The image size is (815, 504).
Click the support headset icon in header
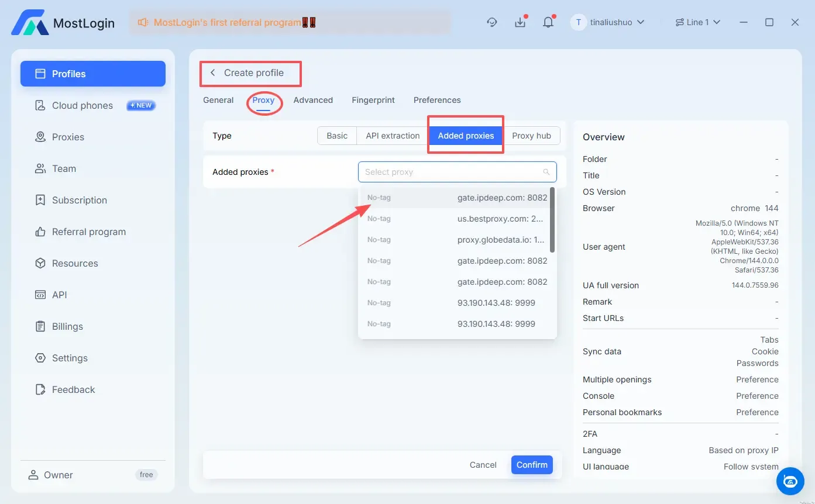pyautogui.click(x=492, y=22)
